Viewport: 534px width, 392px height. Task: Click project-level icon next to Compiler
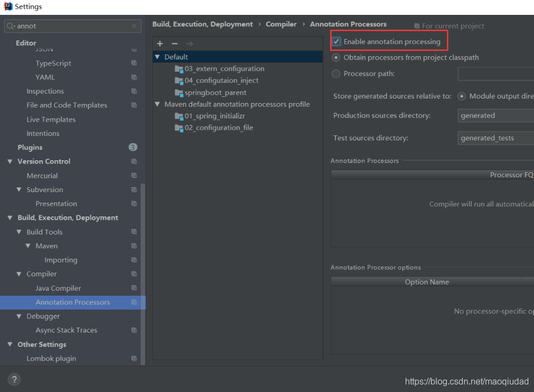click(x=134, y=274)
